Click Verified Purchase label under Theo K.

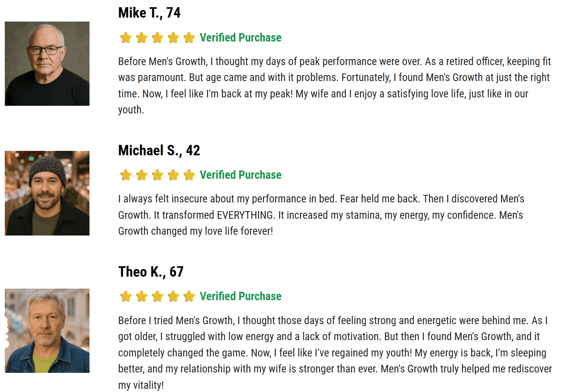(x=241, y=297)
